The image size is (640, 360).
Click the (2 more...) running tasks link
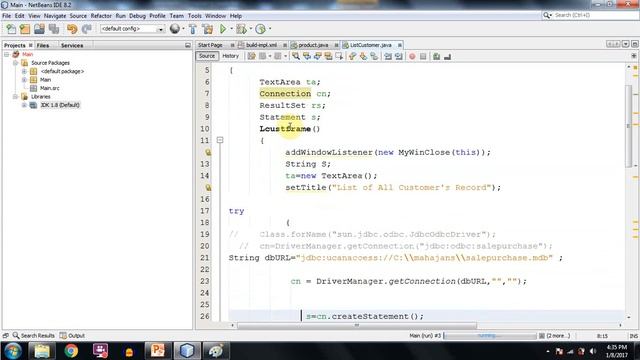tap(558, 336)
